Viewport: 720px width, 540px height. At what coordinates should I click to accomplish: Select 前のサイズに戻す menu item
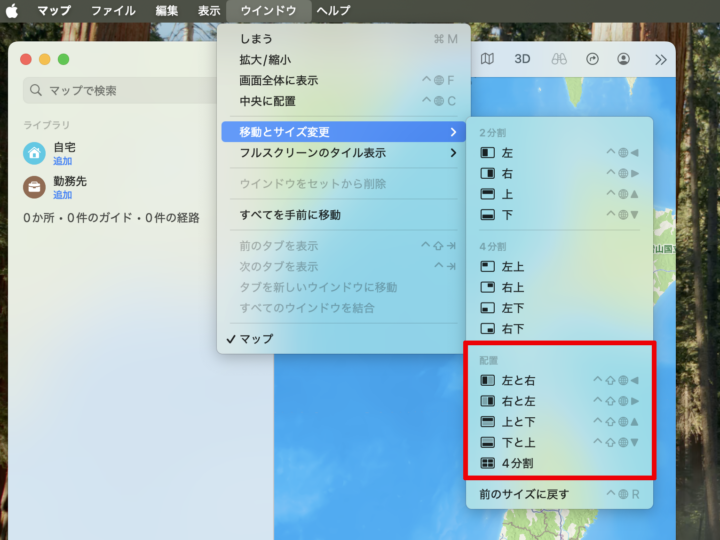(559, 494)
